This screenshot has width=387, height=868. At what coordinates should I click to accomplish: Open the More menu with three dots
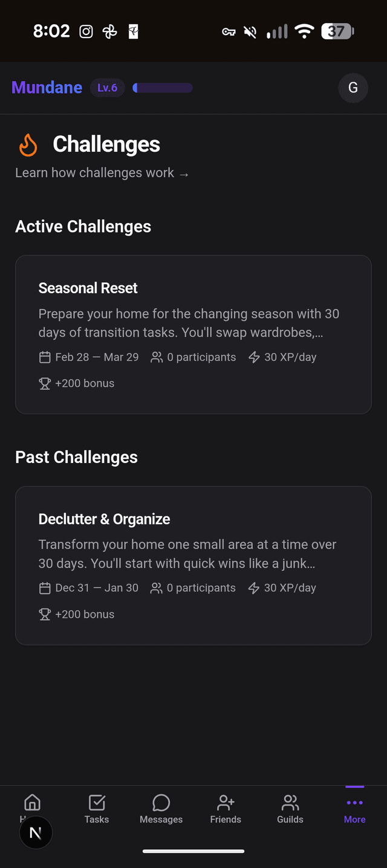click(x=354, y=804)
